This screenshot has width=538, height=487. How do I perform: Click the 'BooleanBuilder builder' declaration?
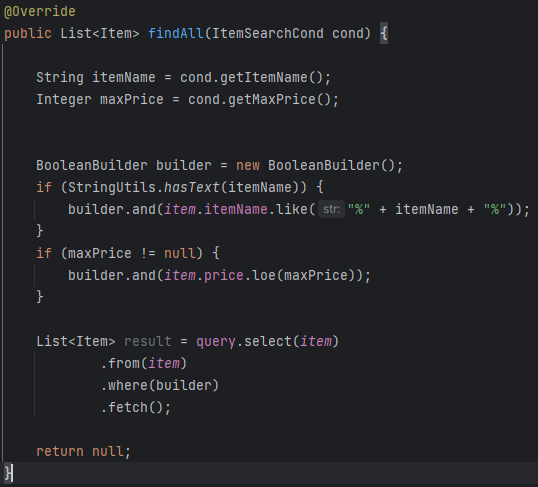(x=124, y=165)
